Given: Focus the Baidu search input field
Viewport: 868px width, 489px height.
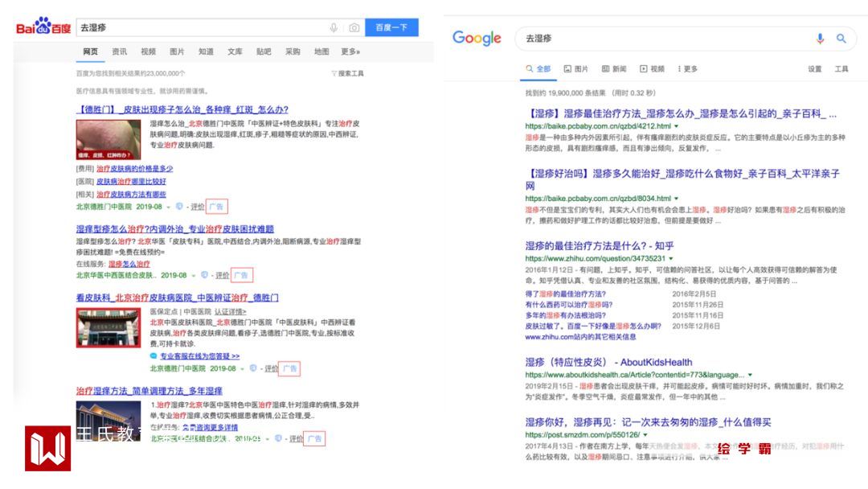Looking at the screenshot, I should pos(202,27).
